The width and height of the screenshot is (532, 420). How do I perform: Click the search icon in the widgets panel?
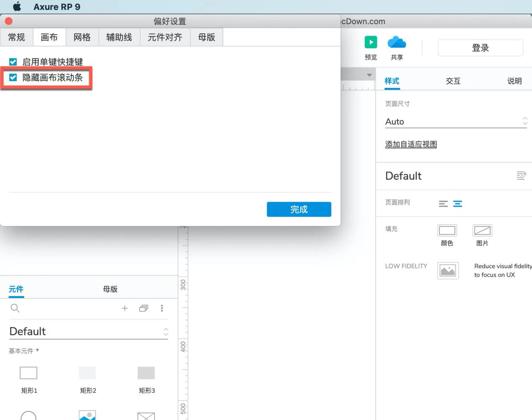[x=15, y=308]
